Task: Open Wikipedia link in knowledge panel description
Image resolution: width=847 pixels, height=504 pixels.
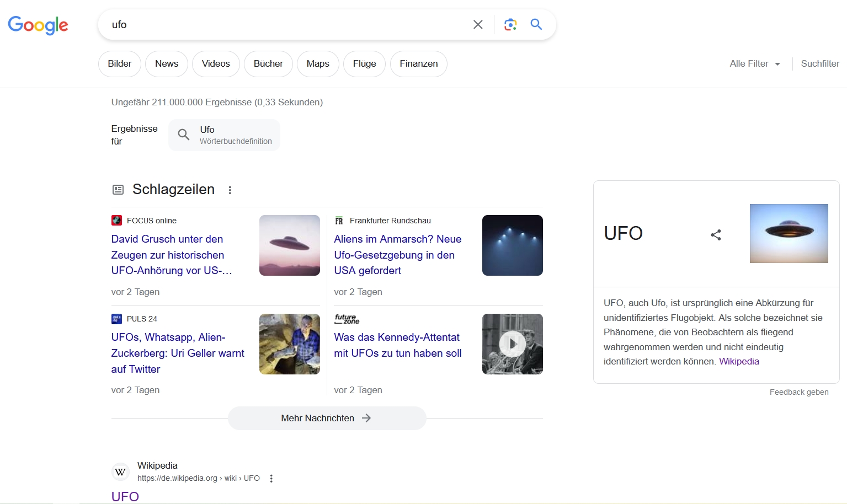Action: click(x=739, y=361)
